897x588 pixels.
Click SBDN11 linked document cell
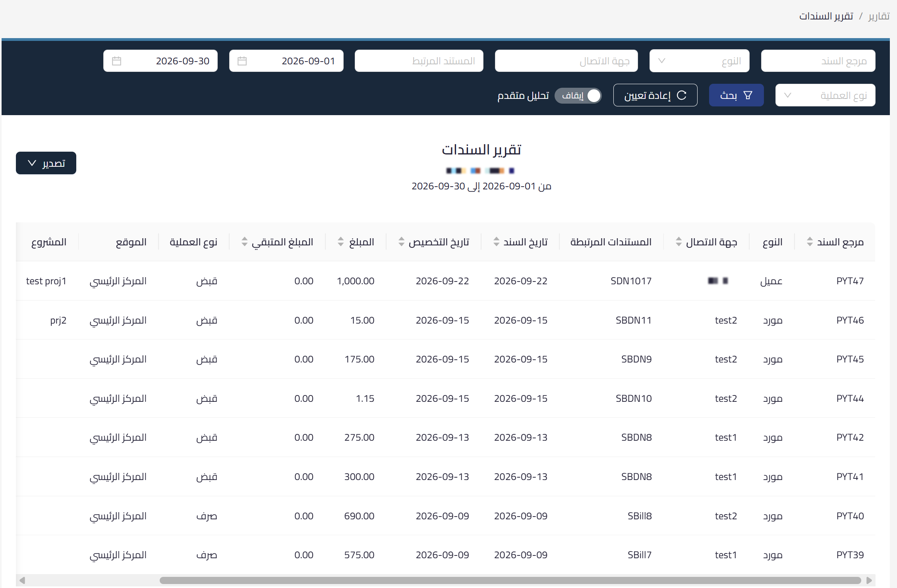click(634, 320)
